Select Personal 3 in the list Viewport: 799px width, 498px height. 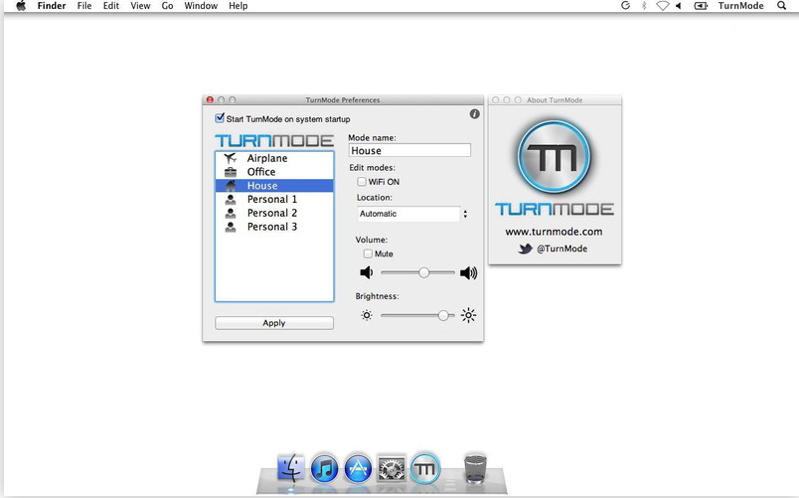click(274, 227)
